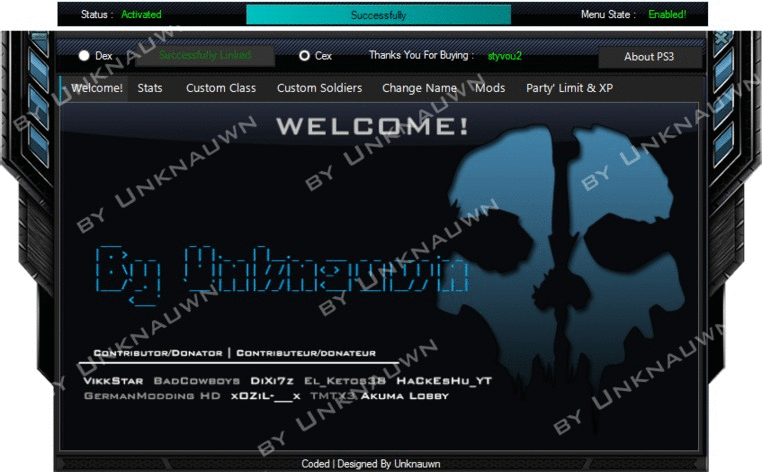The image size is (762, 472).
Task: Go to the Custom Class tab
Action: pyautogui.click(x=221, y=88)
